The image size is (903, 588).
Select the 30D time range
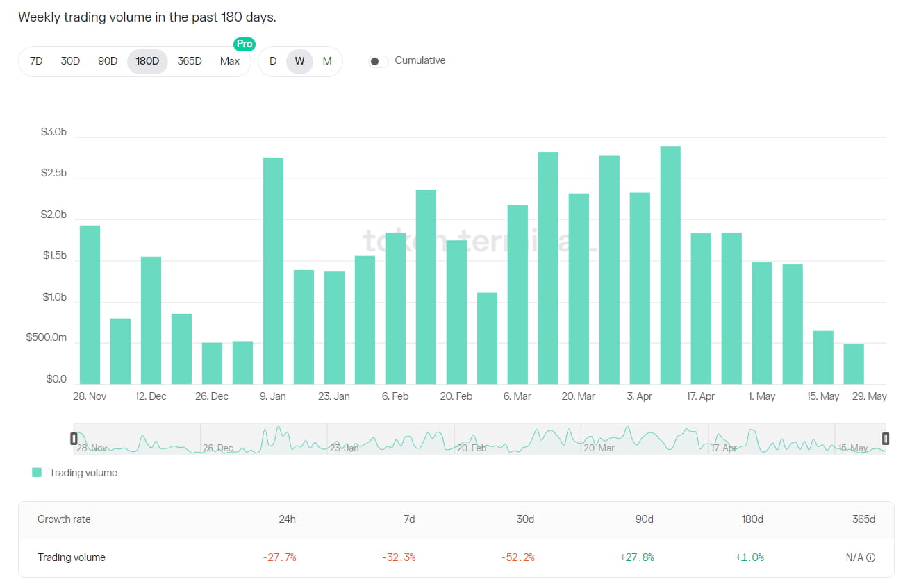tap(70, 61)
